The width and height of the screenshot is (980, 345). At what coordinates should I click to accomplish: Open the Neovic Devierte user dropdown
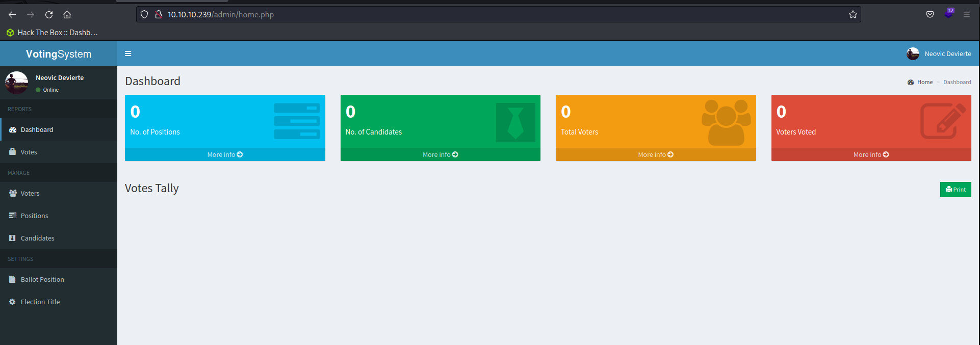[x=939, y=54]
